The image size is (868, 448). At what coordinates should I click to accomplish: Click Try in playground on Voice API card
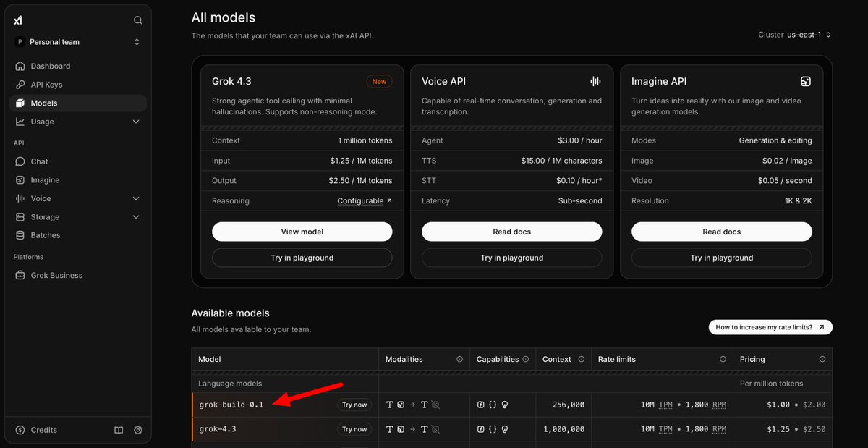click(x=511, y=258)
